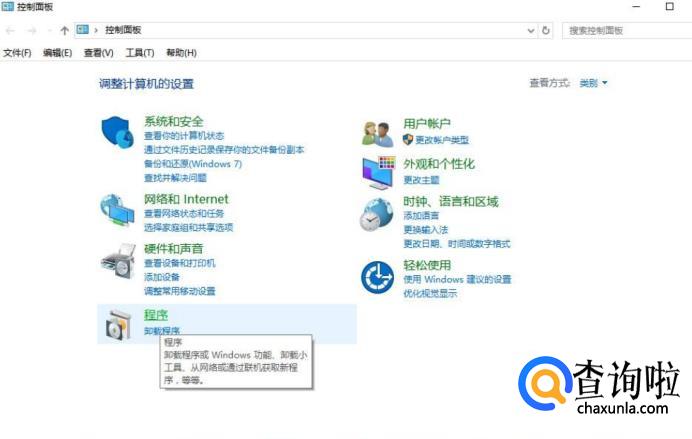The height and width of the screenshot is (439, 692).
Task: Open the Programs disc box icon
Action: [x=118, y=325]
